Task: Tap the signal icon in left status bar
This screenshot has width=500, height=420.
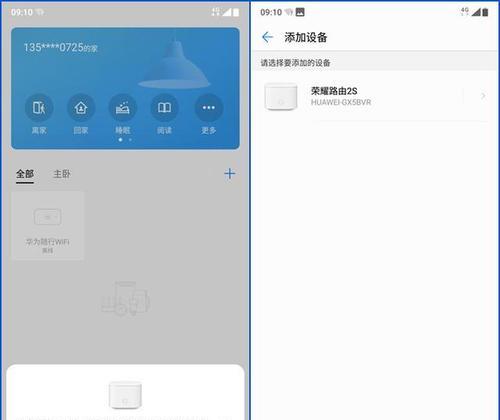Action: click(x=227, y=12)
